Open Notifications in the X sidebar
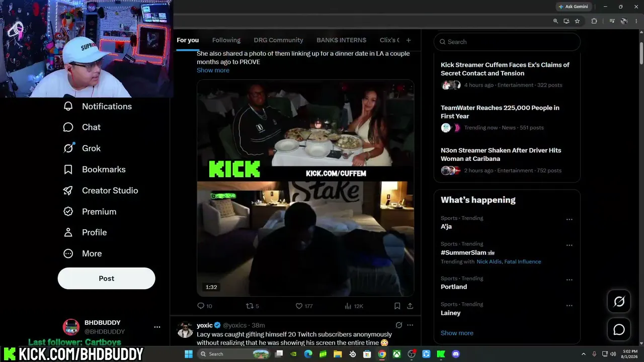The height and width of the screenshot is (362, 644). point(97,106)
